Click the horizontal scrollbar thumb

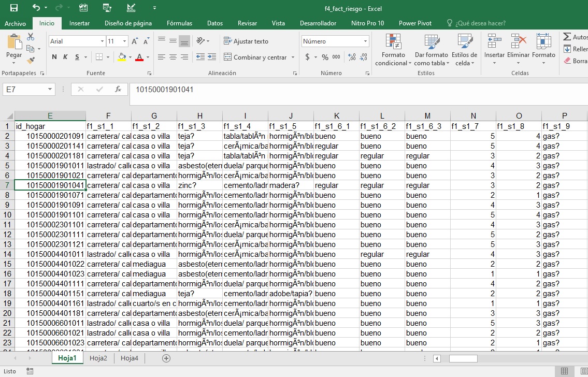tap(463, 359)
